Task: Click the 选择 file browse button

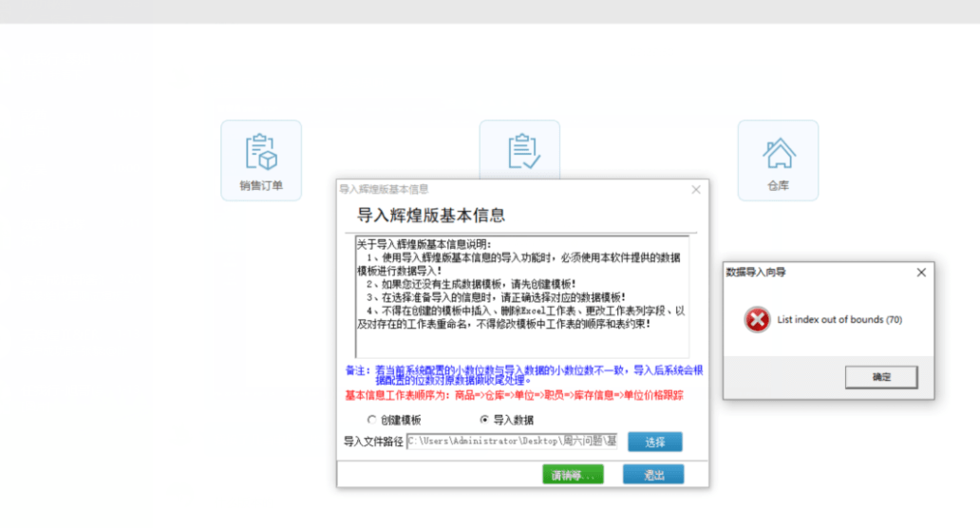Action: 655,442
